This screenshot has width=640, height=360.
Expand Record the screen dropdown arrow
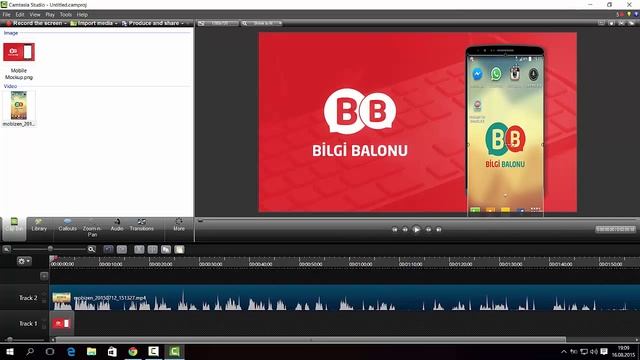[65, 23]
